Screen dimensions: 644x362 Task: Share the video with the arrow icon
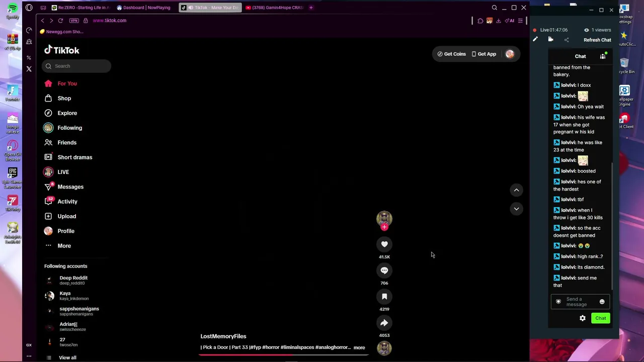click(x=384, y=323)
